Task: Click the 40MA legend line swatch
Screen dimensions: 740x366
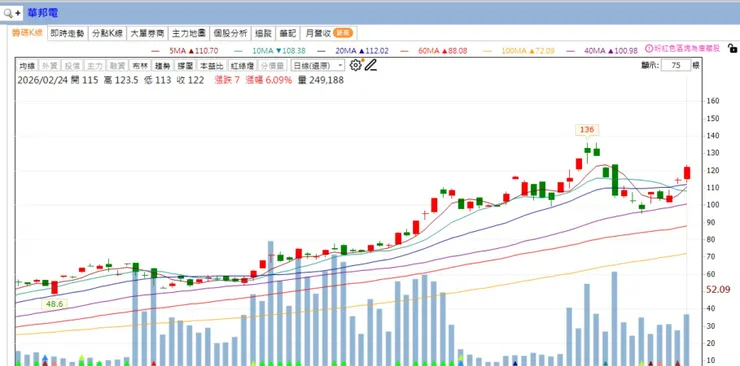Action: click(x=571, y=51)
